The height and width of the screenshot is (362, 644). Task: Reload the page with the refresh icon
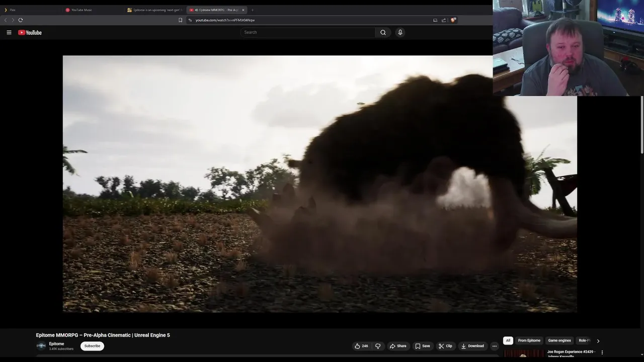(21, 20)
